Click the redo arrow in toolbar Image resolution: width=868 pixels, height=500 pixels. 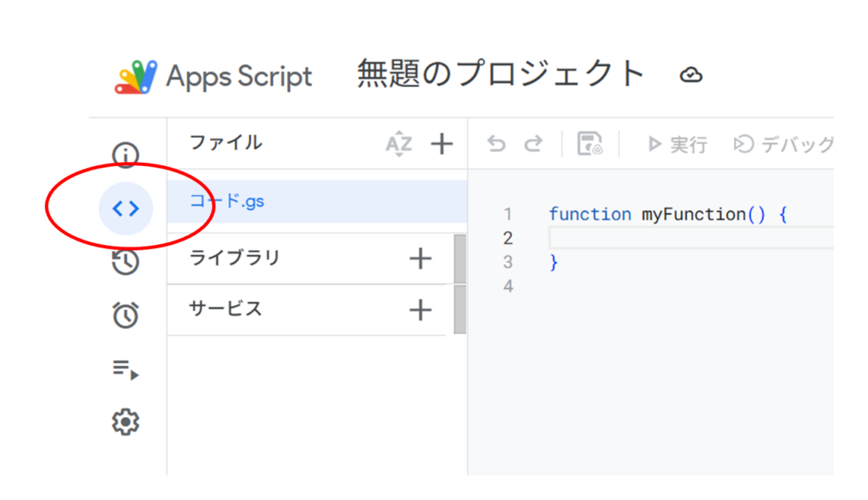click(533, 144)
